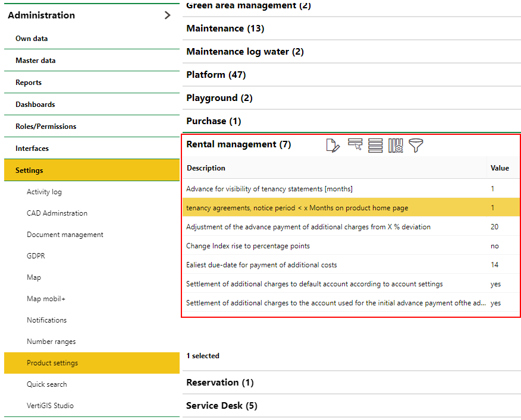Open Activity log under Settings
The image size is (521, 420).
tap(44, 192)
